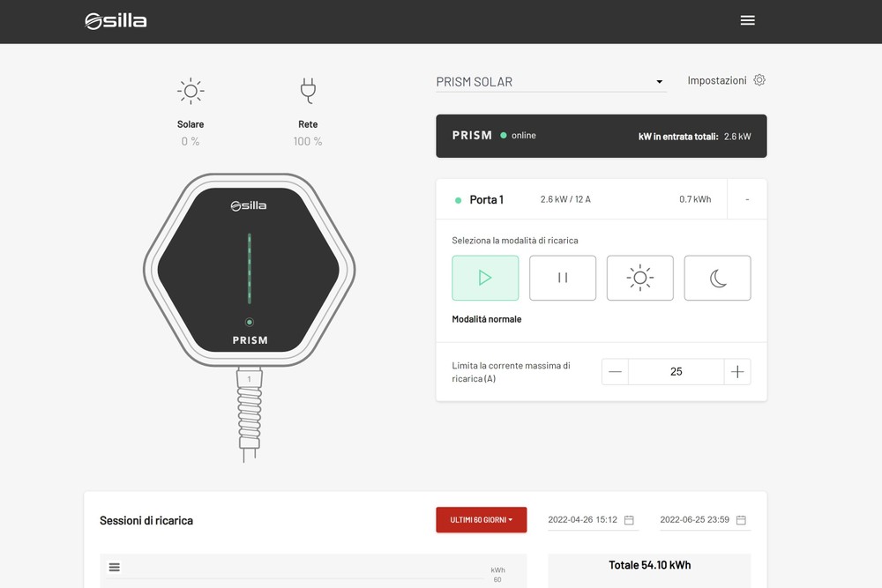Select pause charging mode
The width and height of the screenshot is (882, 588).
pos(563,278)
